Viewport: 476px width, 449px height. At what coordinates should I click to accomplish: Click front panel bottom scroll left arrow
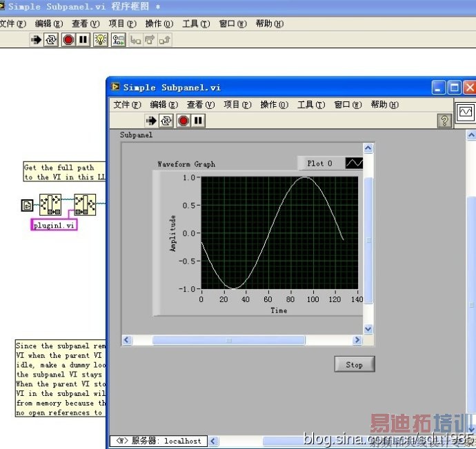(213, 441)
